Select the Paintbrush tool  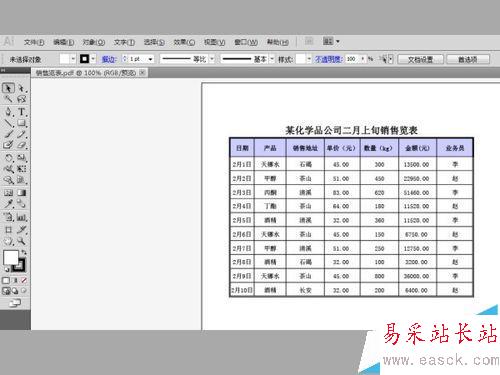(8, 134)
